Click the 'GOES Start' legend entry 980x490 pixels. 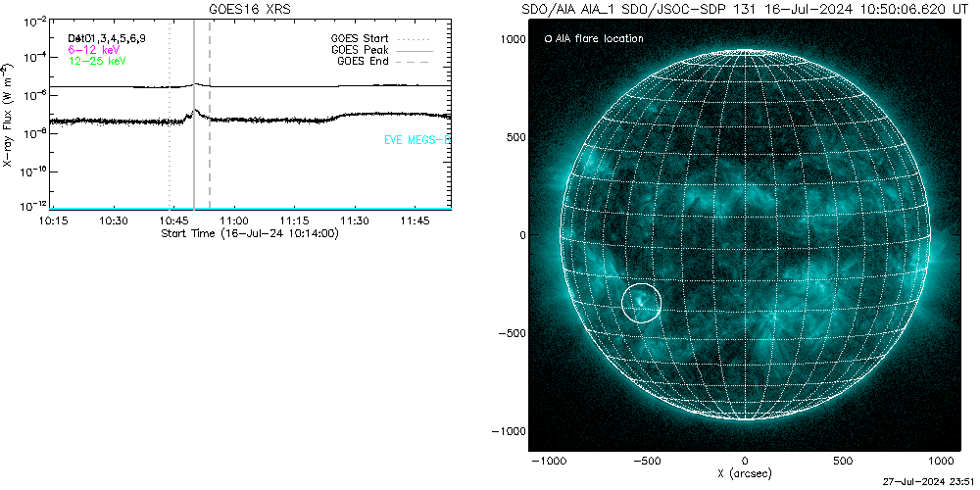pyautogui.click(x=381, y=39)
